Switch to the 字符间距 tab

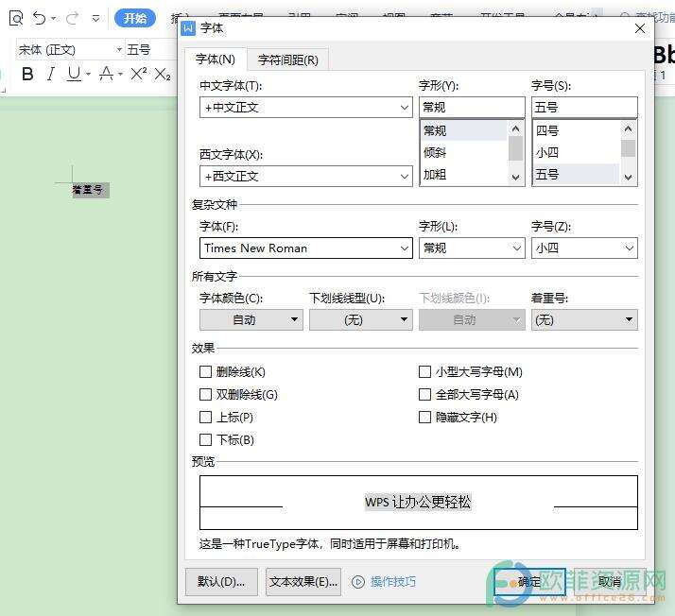pos(287,60)
